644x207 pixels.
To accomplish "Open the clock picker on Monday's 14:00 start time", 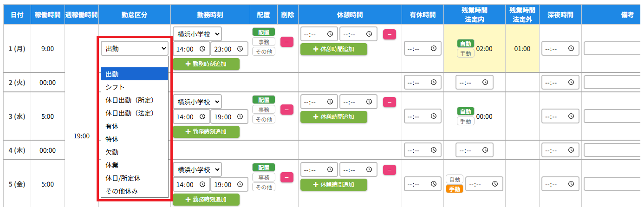I will pyautogui.click(x=202, y=49).
